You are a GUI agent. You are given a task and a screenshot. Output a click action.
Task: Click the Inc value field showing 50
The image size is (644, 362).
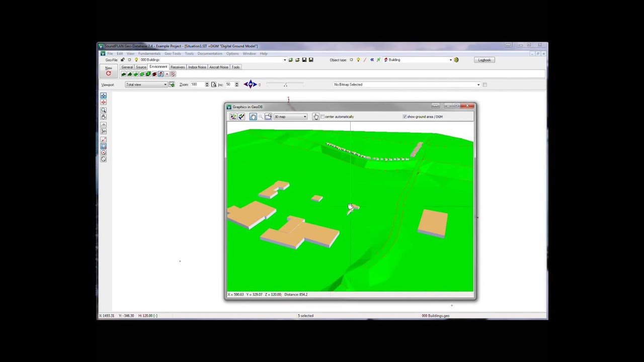click(230, 84)
